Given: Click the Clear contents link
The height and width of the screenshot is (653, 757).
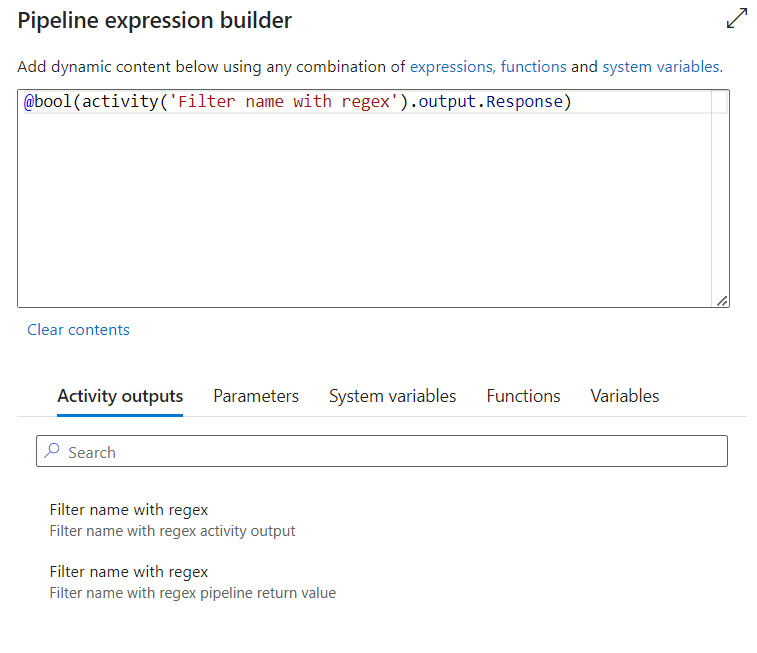Looking at the screenshot, I should coord(78,330).
